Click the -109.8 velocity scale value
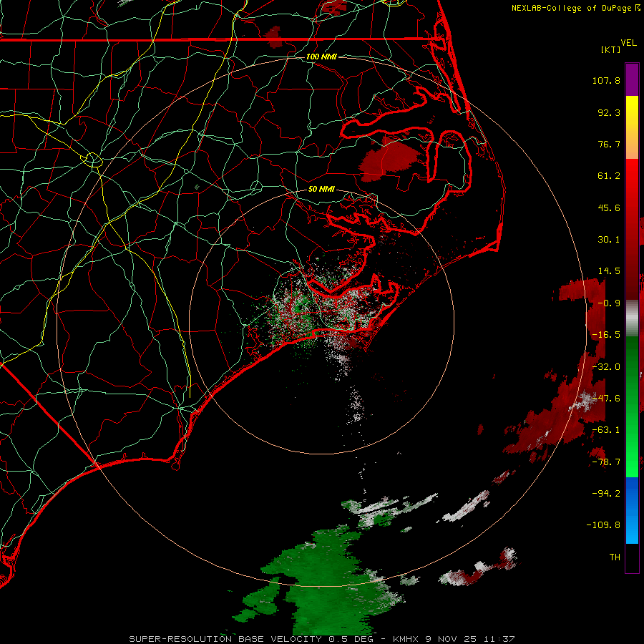 [x=603, y=525]
